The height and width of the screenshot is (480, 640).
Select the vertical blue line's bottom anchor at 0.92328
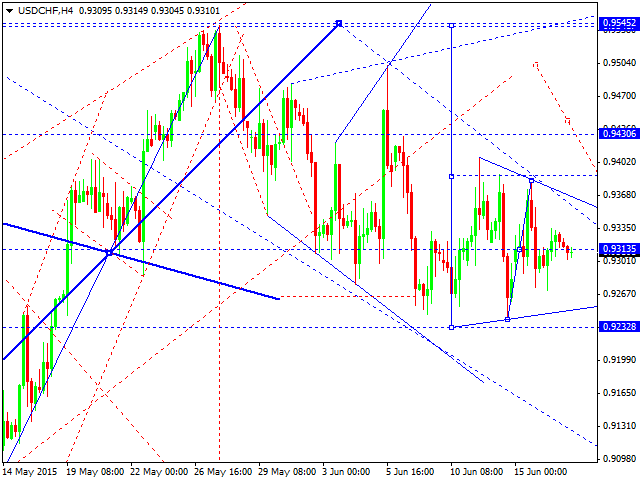(x=451, y=327)
